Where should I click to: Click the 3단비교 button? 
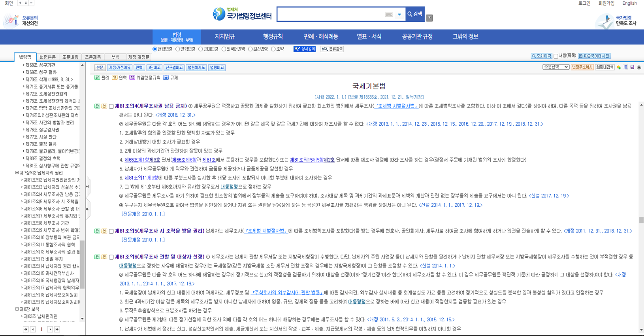click(154, 68)
